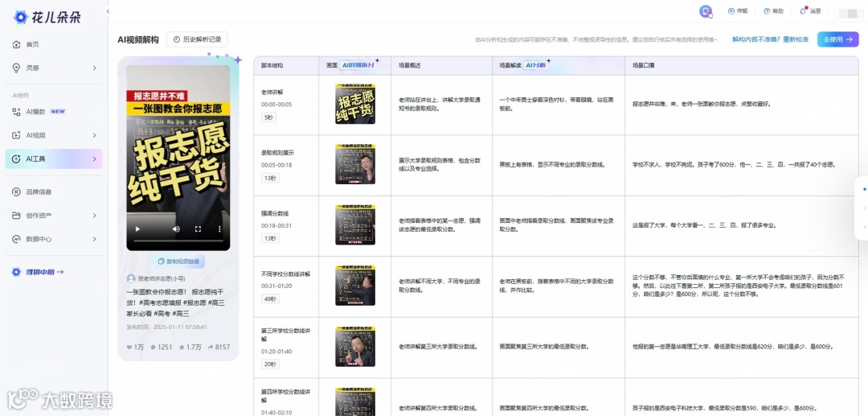
Task: Click the chart icon beside 数据中心
Action: (16, 239)
